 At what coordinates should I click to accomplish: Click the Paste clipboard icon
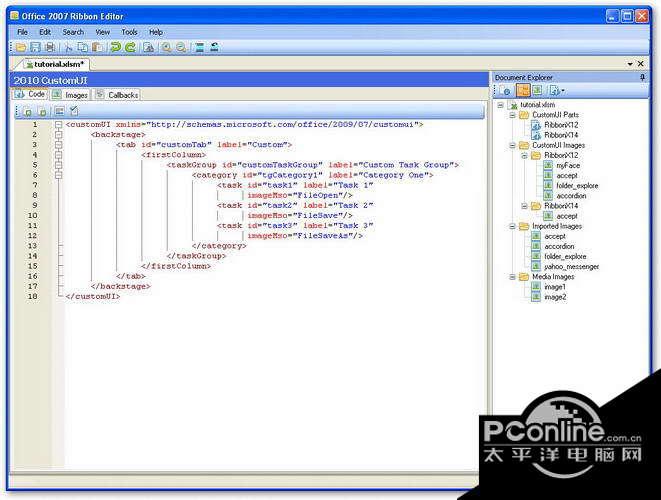tap(97, 48)
